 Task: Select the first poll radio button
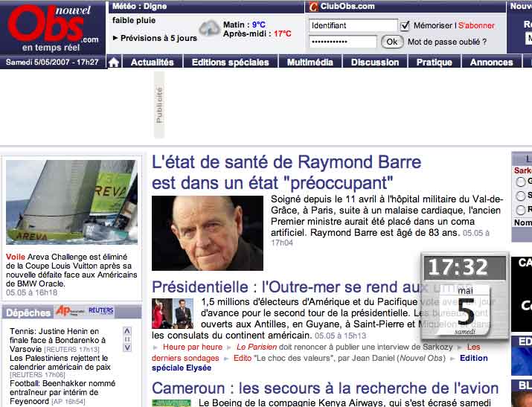(x=520, y=182)
